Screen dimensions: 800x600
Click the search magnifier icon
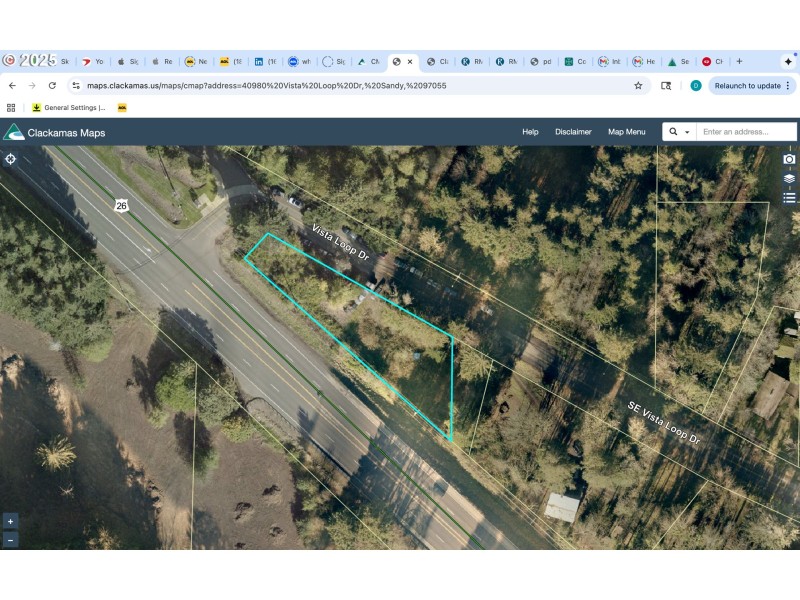pos(673,131)
